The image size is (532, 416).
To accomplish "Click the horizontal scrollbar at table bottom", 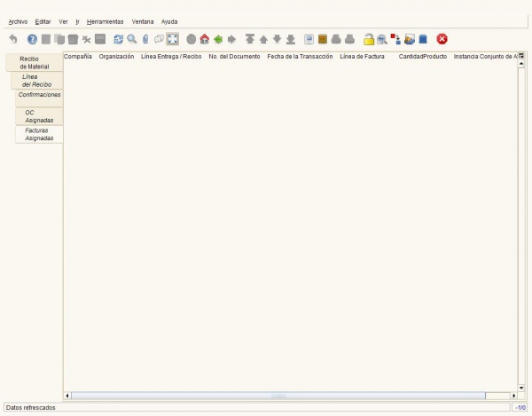I will [x=278, y=396].
